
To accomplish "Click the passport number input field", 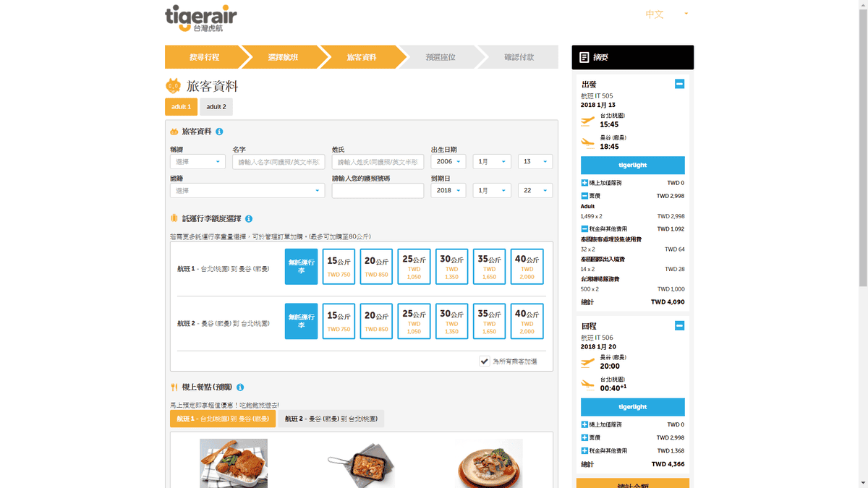I will point(378,191).
